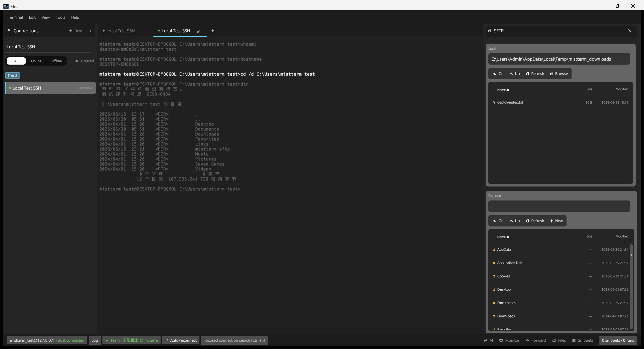Viewport: 644px width, 349px height.
Task: Click the [Test] group tag
Action: (13, 75)
